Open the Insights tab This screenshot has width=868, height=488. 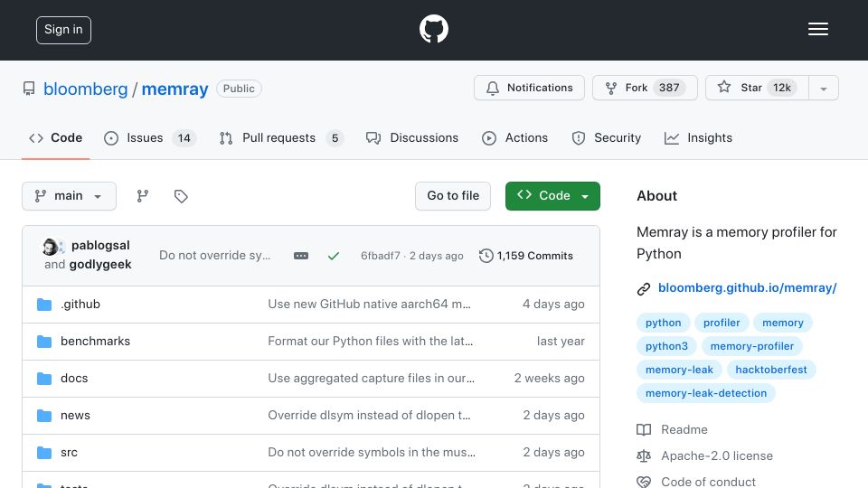pos(698,137)
